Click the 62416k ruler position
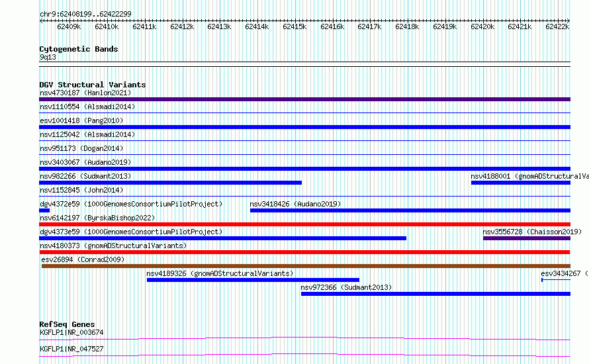This screenshot has height=364, width=589. click(332, 26)
